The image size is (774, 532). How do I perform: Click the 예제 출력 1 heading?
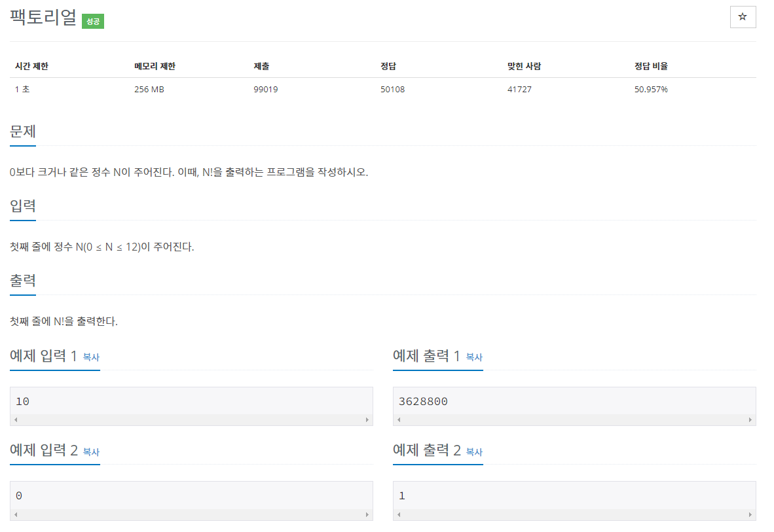(426, 355)
